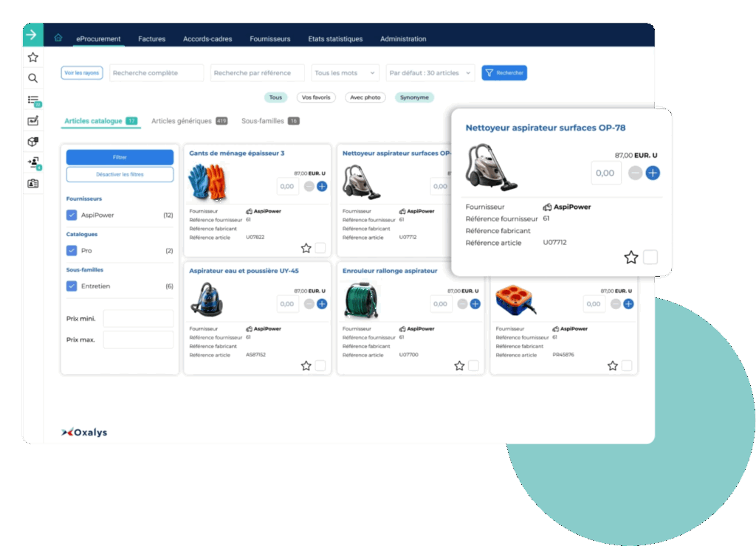Tick the checkbox on the PR45876 article card

coord(627,366)
